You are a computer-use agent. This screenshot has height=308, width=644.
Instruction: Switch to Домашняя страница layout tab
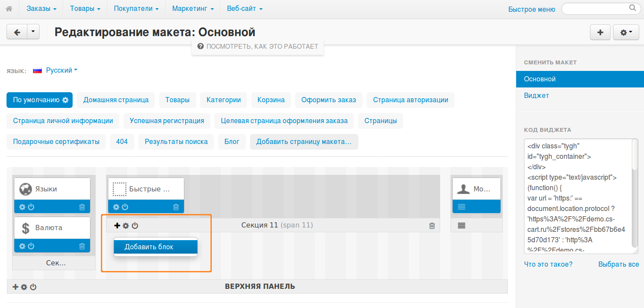[x=116, y=100]
